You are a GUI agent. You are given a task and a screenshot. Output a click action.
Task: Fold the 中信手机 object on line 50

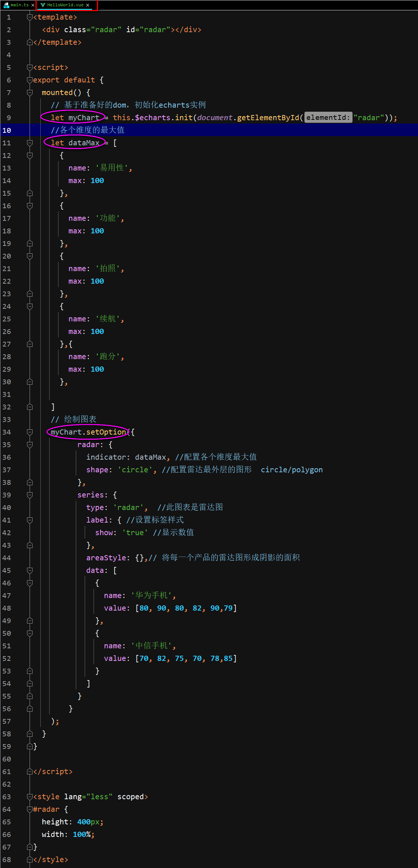click(30, 634)
